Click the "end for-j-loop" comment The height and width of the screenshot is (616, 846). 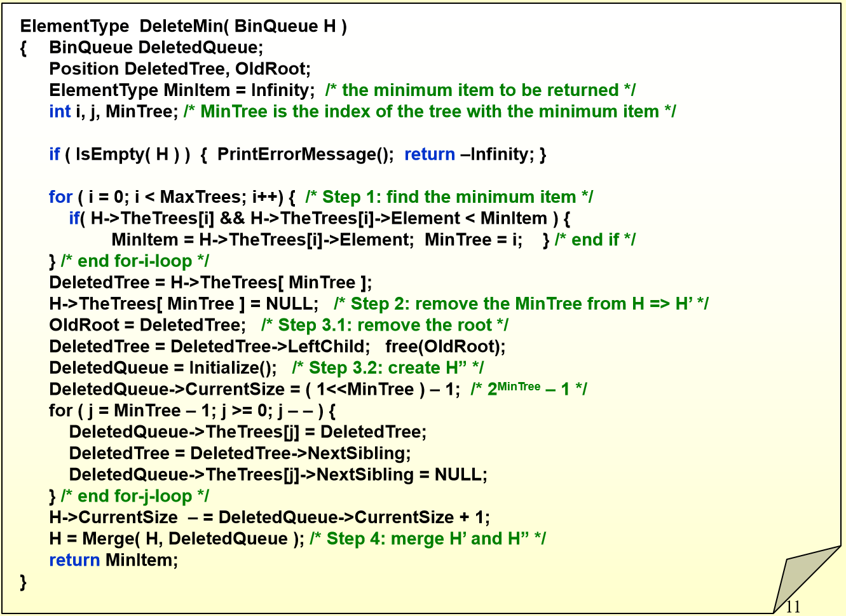point(135,496)
